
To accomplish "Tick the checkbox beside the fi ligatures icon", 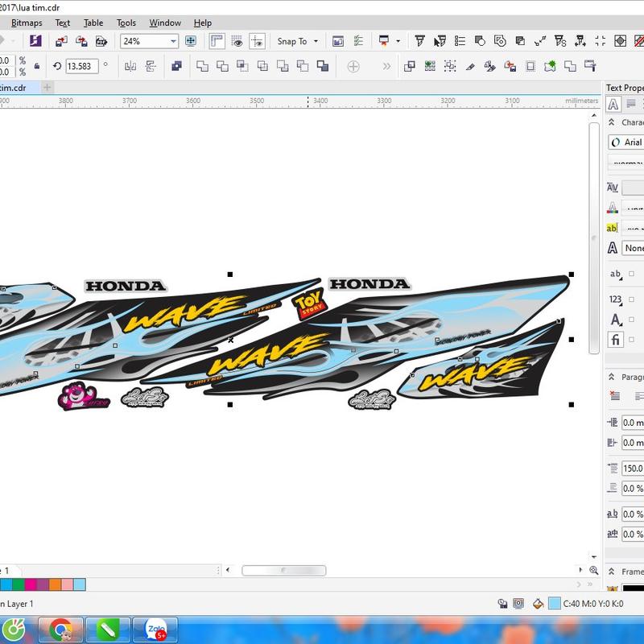I will tap(631, 340).
